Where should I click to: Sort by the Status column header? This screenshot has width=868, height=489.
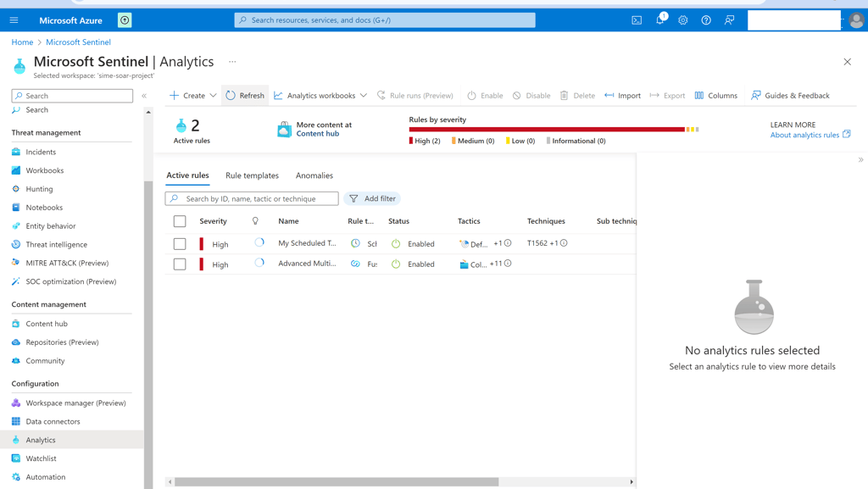398,221
